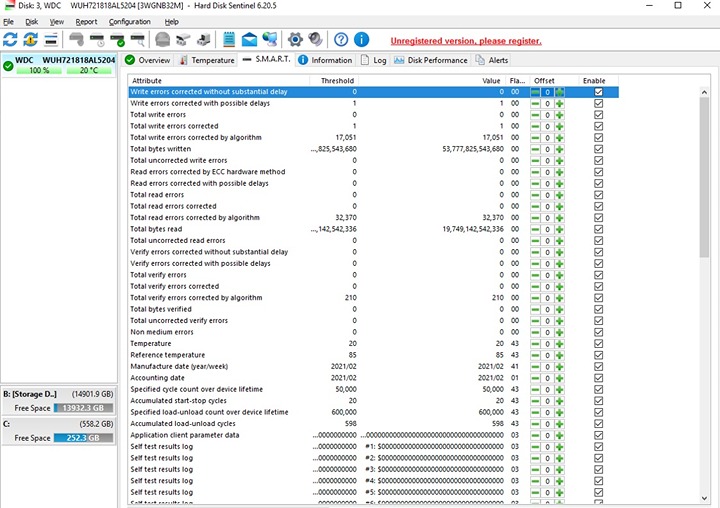720x508 pixels.
Task: Click the gray dome-shaped disk icon
Action: [163, 40]
